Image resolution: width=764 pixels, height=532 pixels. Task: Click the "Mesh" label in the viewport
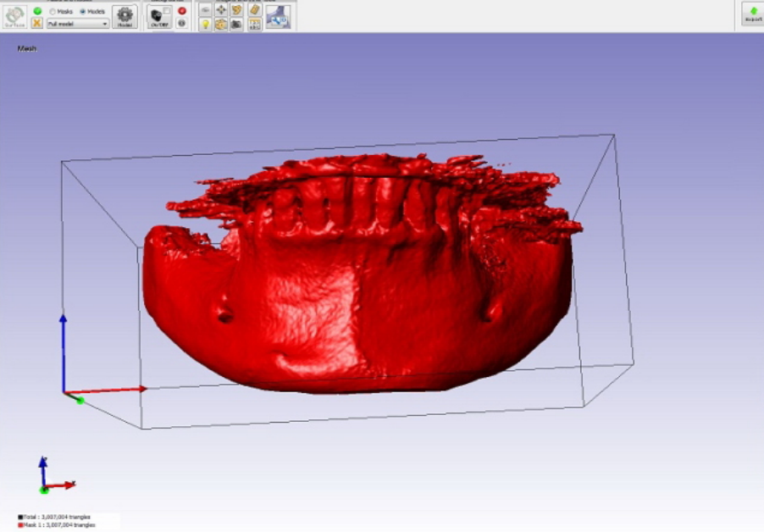click(x=27, y=48)
